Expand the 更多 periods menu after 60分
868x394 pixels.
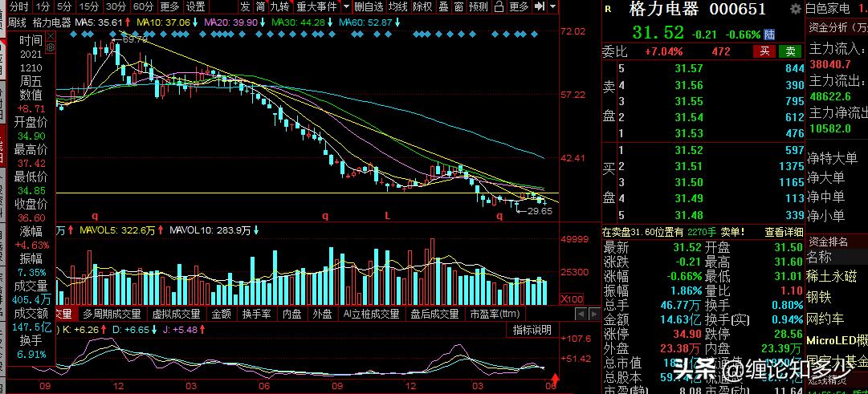169,6
